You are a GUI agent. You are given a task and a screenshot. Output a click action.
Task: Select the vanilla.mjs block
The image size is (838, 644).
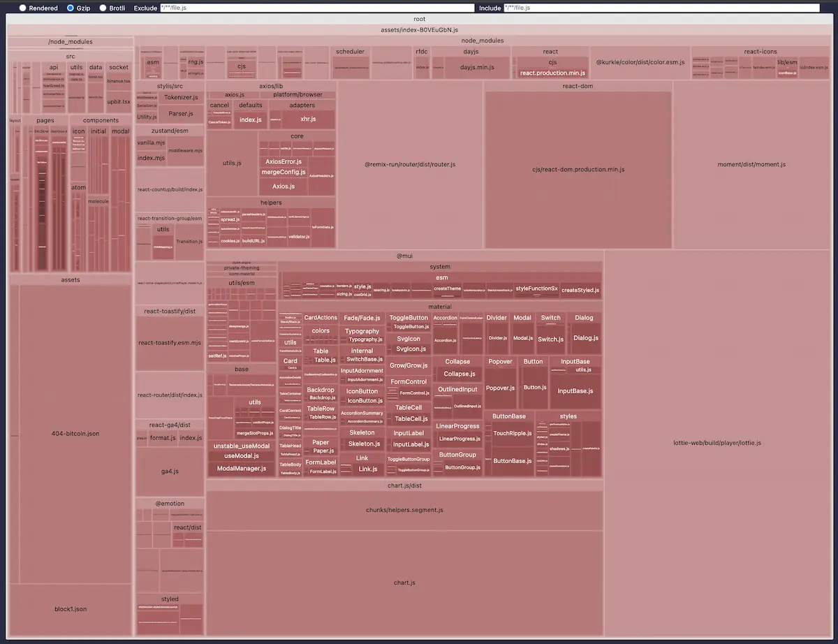tap(151, 142)
